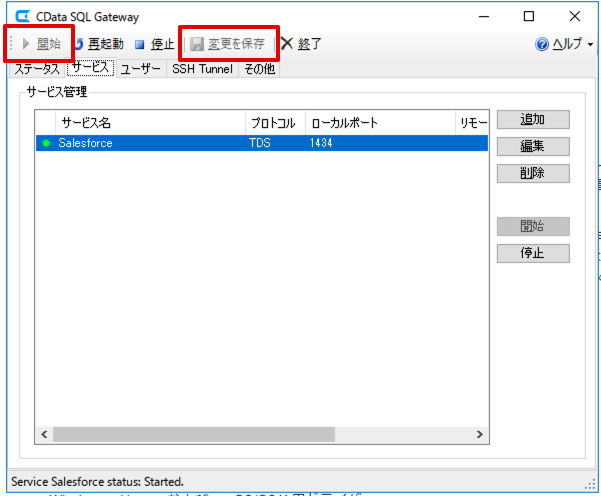Switch to the ステータス tab

37,69
